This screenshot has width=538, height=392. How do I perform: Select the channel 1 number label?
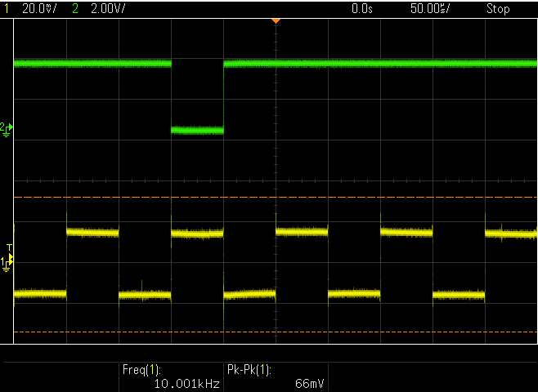point(7,8)
